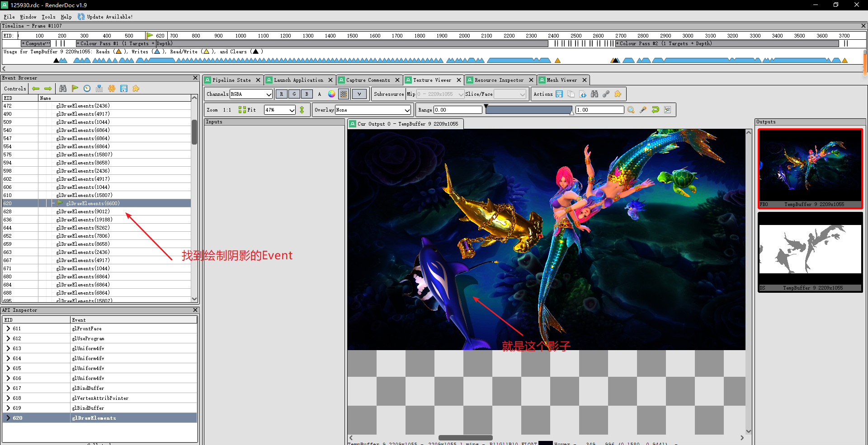Viewport: 868px width, 445px height.
Task: Select the pixel picker eyedropper in Texture Viewer
Action: (644, 109)
